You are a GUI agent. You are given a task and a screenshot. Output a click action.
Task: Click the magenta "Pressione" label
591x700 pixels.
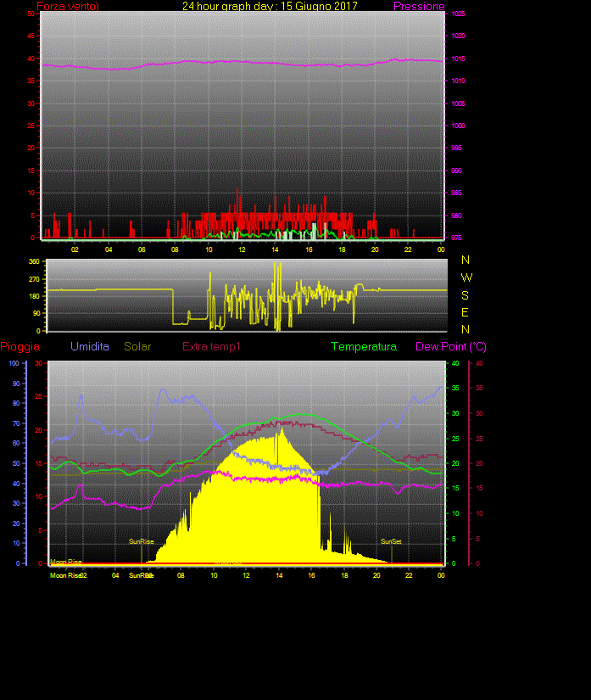click(x=419, y=6)
